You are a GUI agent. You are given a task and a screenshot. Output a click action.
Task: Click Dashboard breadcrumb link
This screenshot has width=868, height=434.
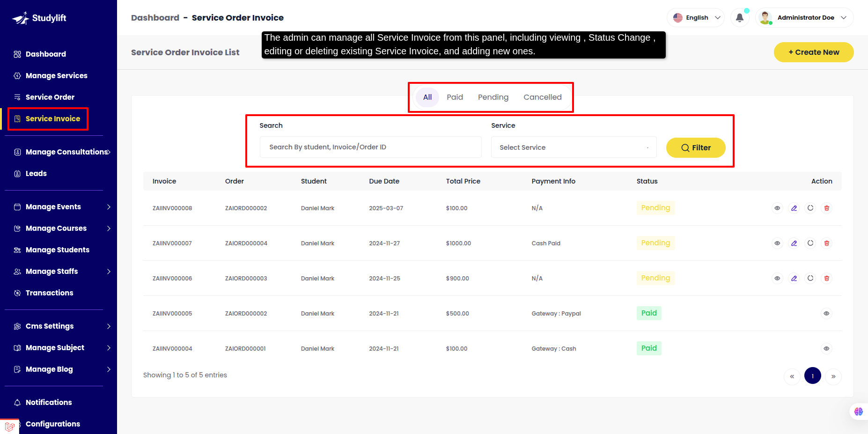click(x=155, y=18)
